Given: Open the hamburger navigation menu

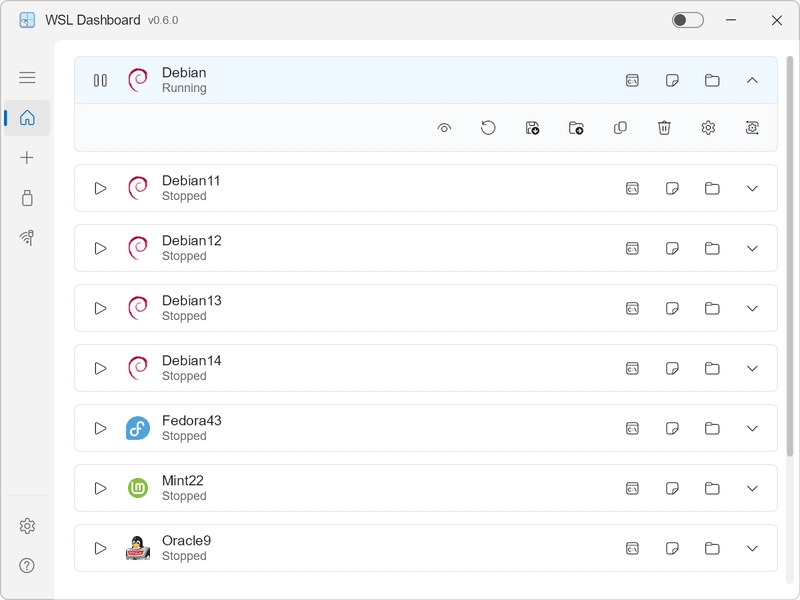Looking at the screenshot, I should coord(27,78).
